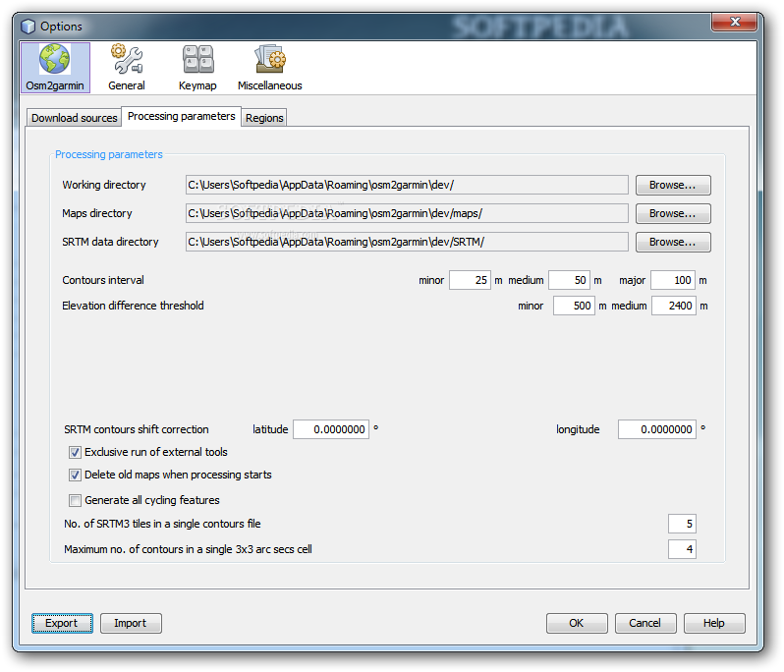Screen dimensions: 784x672
Task: Edit the medium contours interval field
Action: [569, 281]
